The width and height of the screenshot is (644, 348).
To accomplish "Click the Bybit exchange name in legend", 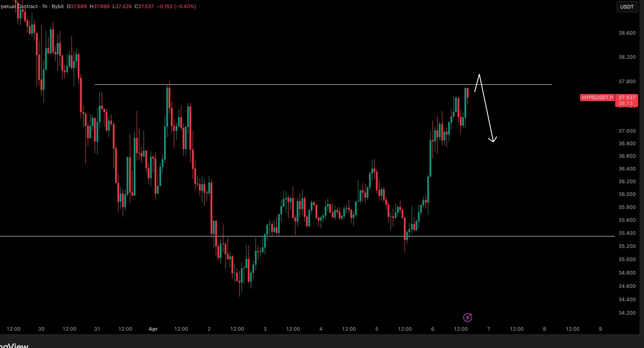I will coord(57,6).
